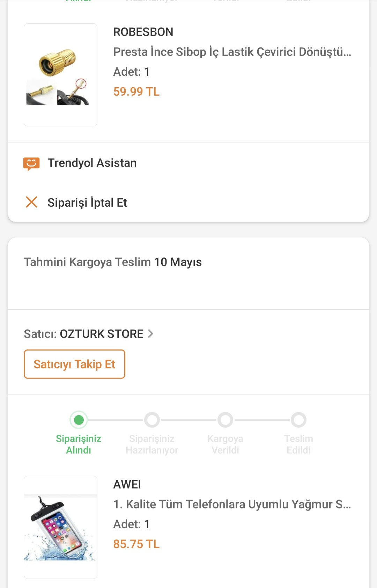The image size is (377, 588).
Task: Open OZTURK STORE seller page
Action: (102, 334)
